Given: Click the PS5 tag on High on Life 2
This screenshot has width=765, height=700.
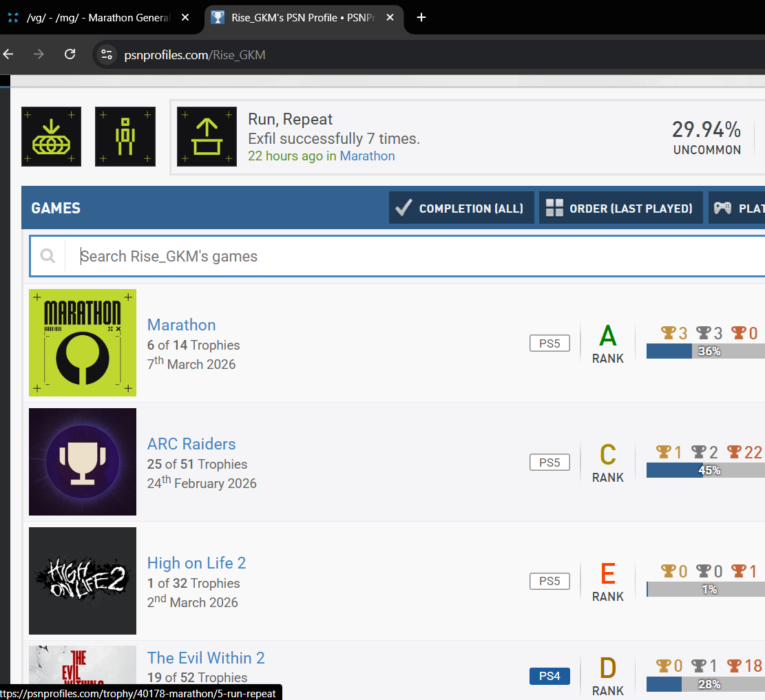Looking at the screenshot, I should pos(550,581).
